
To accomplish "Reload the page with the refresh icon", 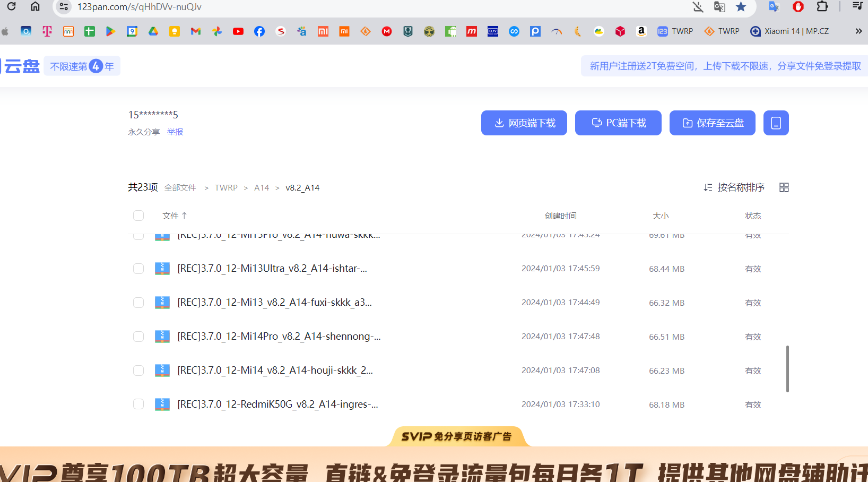I will [x=11, y=6].
